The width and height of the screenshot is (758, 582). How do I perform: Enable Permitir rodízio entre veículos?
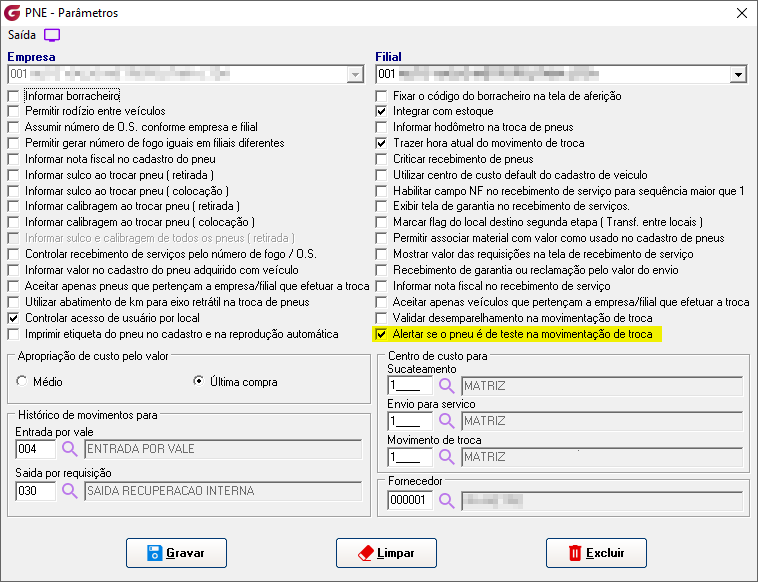14,112
